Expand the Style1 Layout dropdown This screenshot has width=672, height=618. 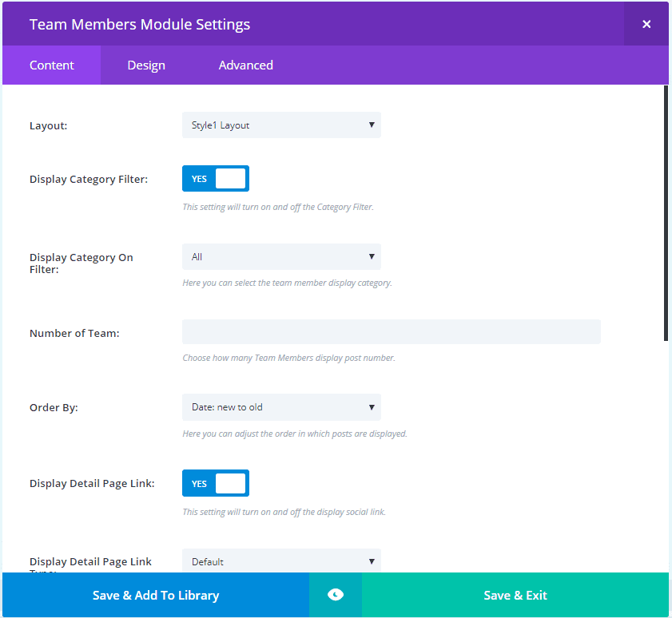281,125
